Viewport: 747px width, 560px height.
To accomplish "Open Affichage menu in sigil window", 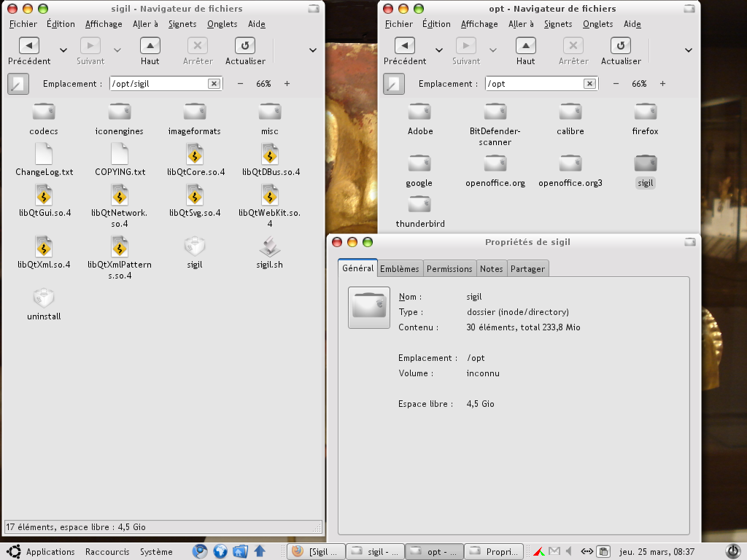I will click(x=104, y=24).
